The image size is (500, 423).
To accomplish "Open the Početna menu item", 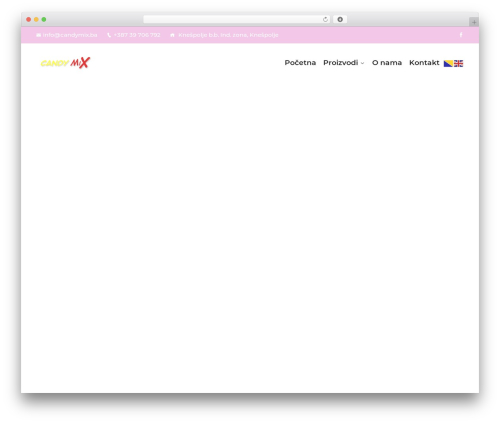I will click(x=300, y=63).
